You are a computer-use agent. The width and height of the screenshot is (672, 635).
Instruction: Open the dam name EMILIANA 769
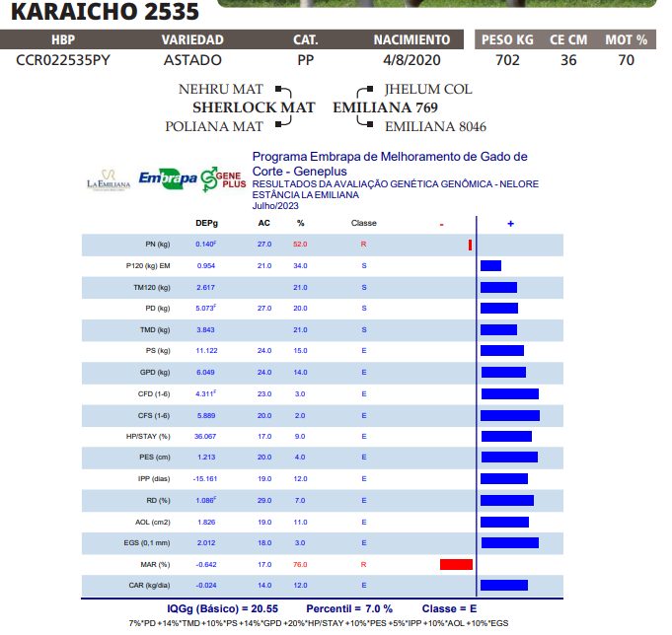point(385,107)
